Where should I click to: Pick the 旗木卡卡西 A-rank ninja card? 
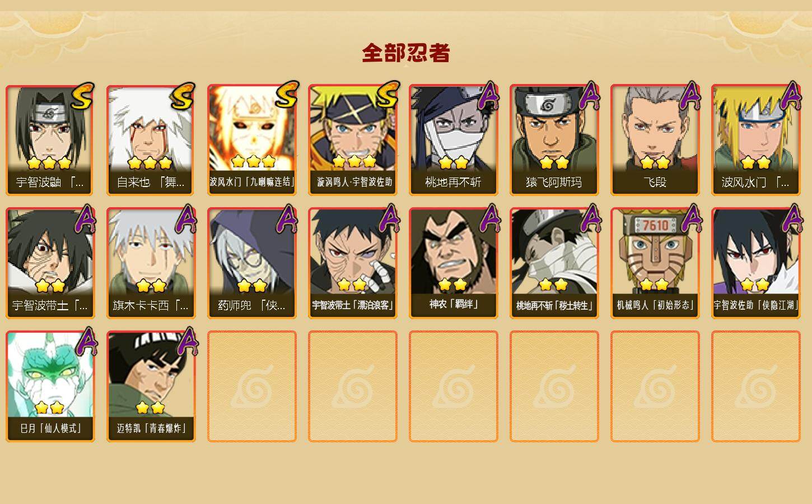click(x=151, y=263)
